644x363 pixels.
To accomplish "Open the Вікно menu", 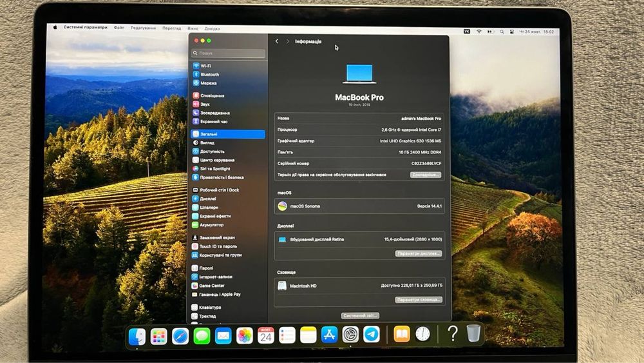I will point(193,28).
